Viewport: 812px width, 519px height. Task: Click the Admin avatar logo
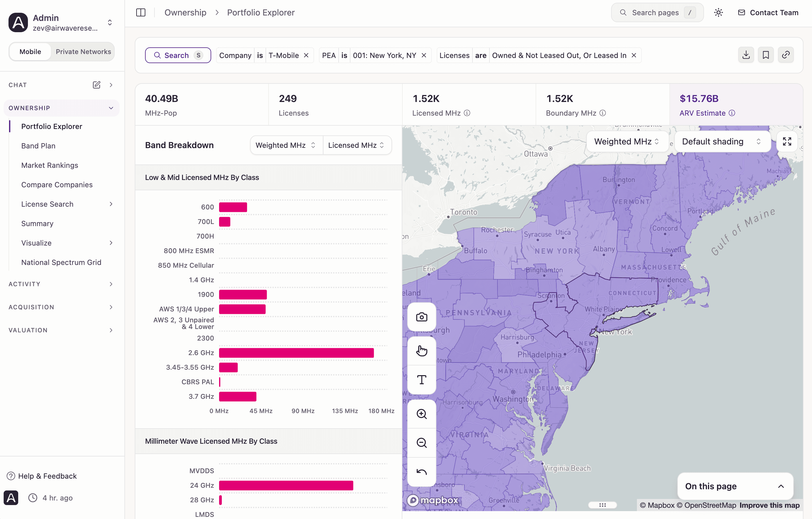tap(18, 22)
